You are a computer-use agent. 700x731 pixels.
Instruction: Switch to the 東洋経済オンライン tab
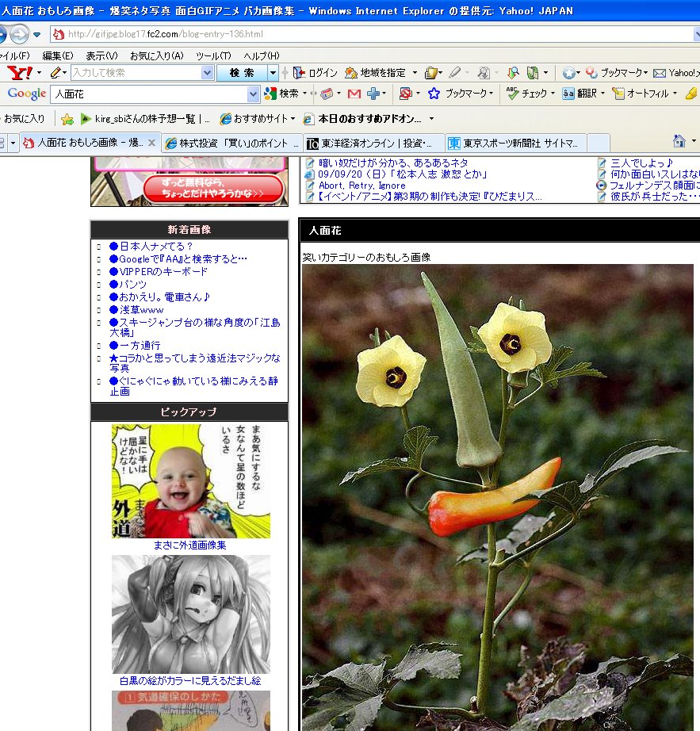(373, 144)
